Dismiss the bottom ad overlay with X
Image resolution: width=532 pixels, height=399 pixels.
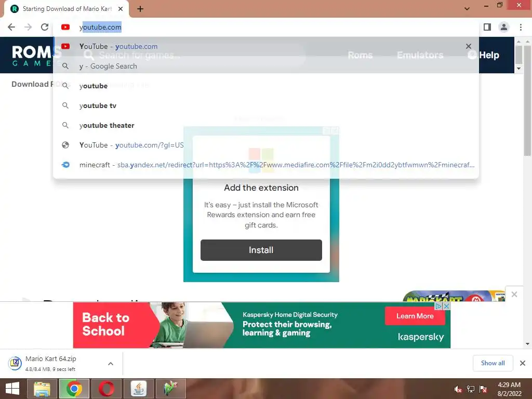point(514,294)
